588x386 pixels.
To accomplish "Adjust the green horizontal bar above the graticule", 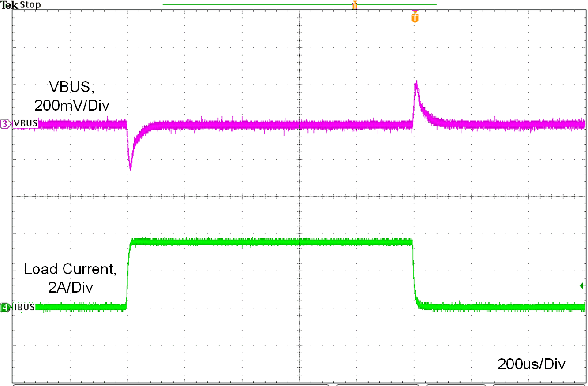I will tap(300, 4).
